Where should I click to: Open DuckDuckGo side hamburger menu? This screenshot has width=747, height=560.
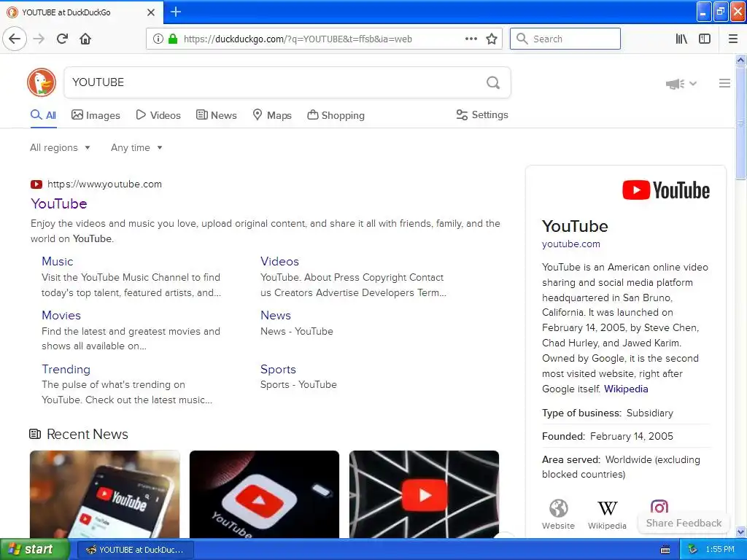[724, 83]
